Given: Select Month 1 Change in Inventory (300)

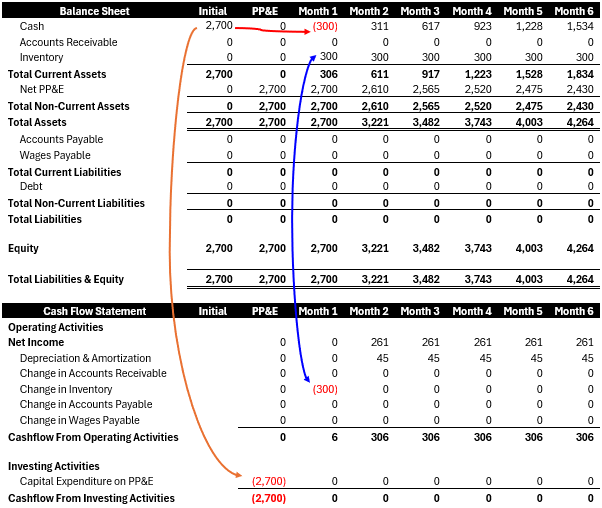Looking at the screenshot, I should (325, 389).
